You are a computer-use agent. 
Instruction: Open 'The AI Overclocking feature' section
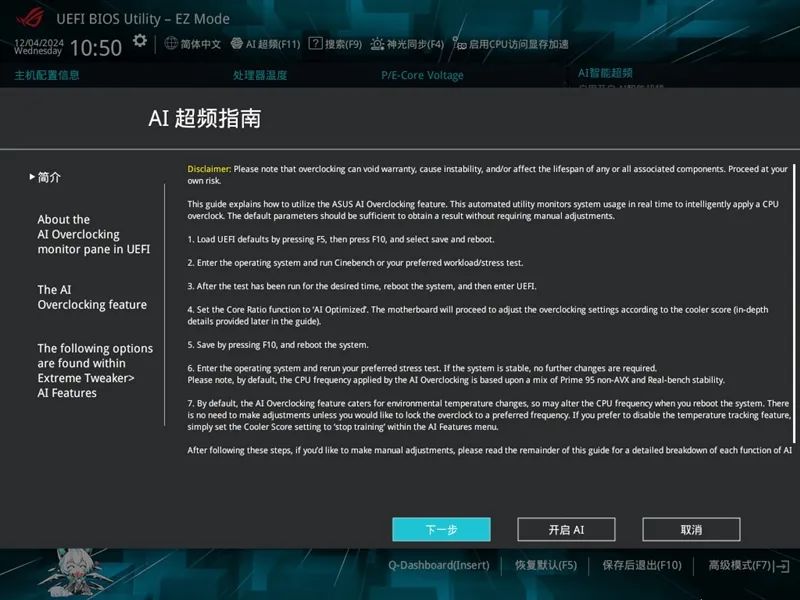coord(92,297)
